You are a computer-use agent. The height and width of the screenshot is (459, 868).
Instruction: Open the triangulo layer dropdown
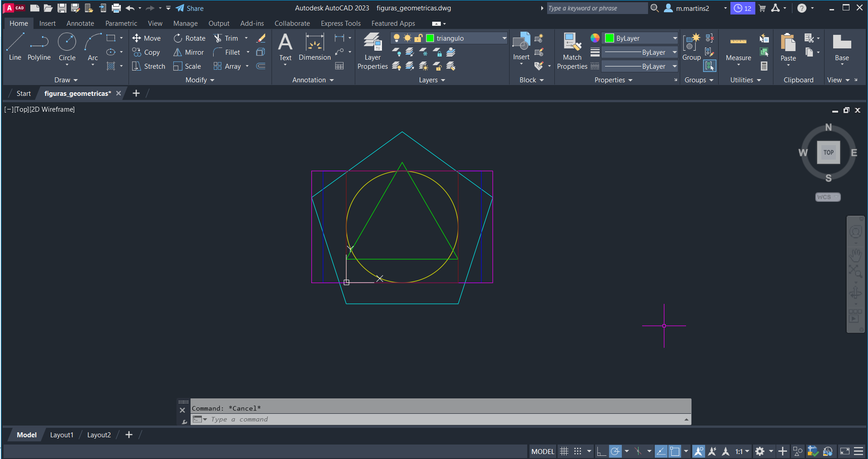tap(504, 38)
